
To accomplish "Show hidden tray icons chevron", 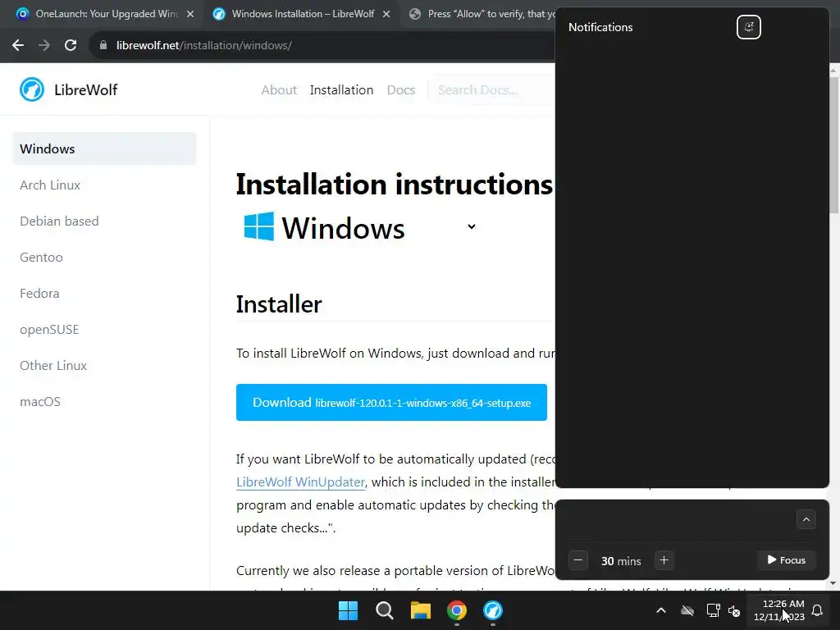I will [661, 610].
